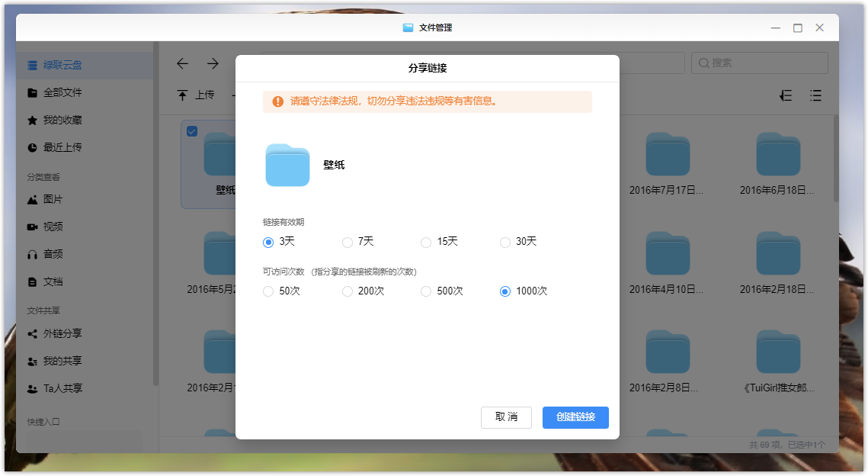Click the back navigation arrow
The image size is (868, 476).
[182, 63]
